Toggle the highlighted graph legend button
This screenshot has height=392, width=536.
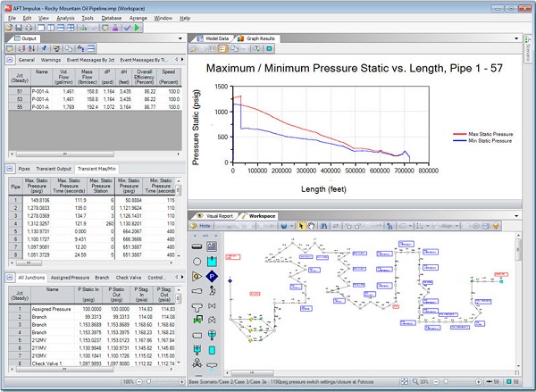pos(222,48)
